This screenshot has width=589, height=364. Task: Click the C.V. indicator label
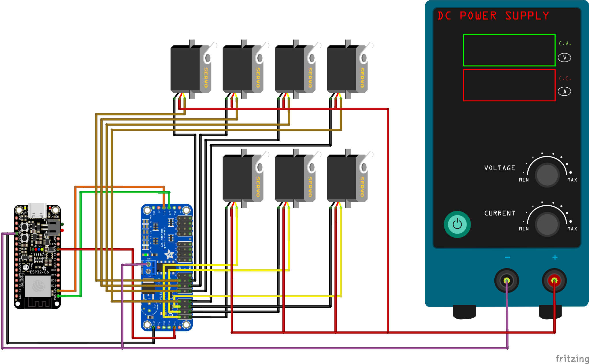565,43
